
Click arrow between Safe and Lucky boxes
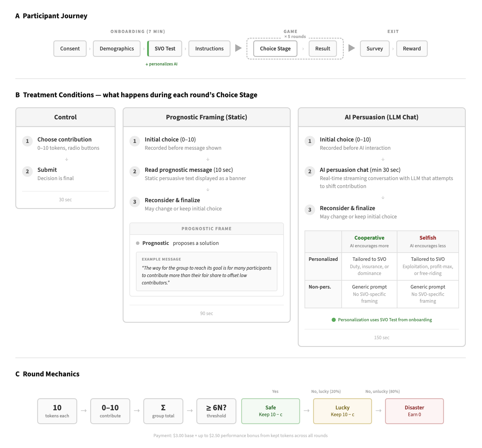tap(307, 411)
